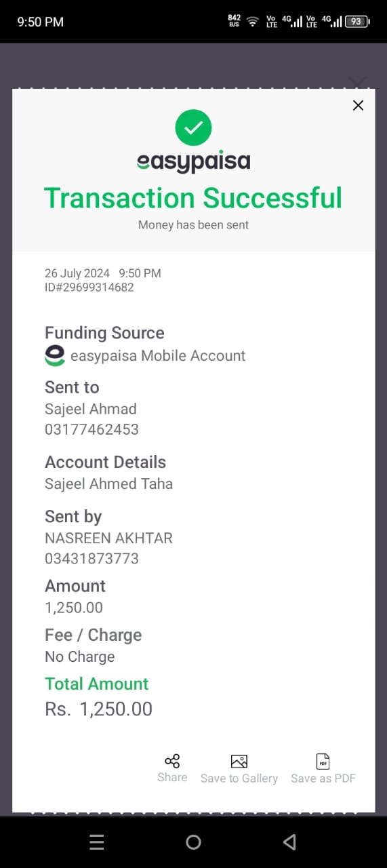Tap the transaction ID #29699314682
This screenshot has width=387, height=868.
89,288
